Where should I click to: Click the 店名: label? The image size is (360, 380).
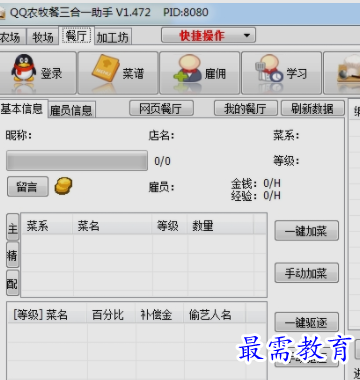click(162, 136)
